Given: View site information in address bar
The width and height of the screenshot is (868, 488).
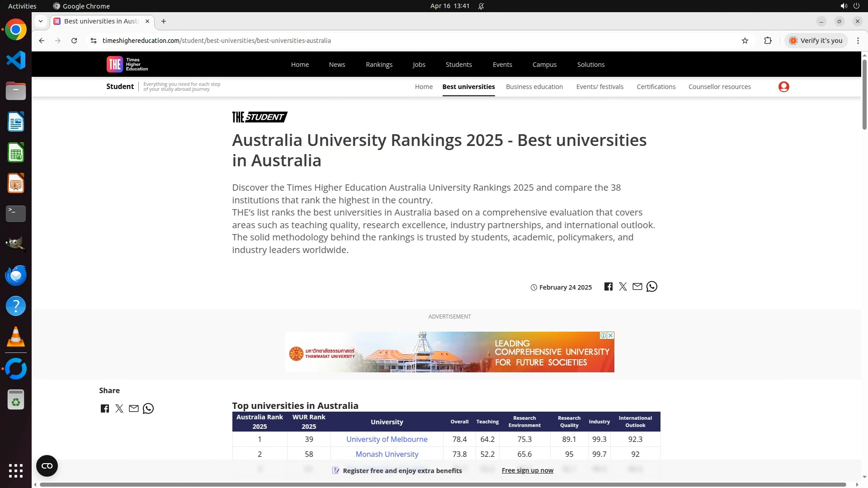Looking at the screenshot, I should click(94, 41).
